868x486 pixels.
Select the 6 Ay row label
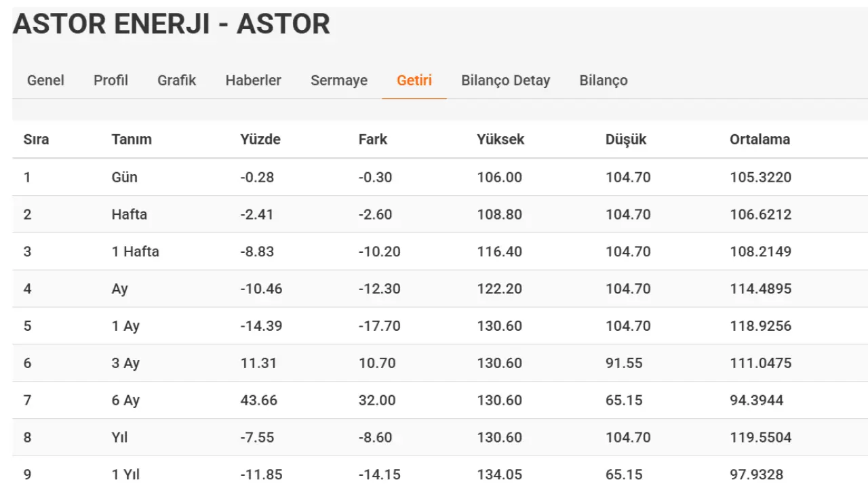coord(125,400)
